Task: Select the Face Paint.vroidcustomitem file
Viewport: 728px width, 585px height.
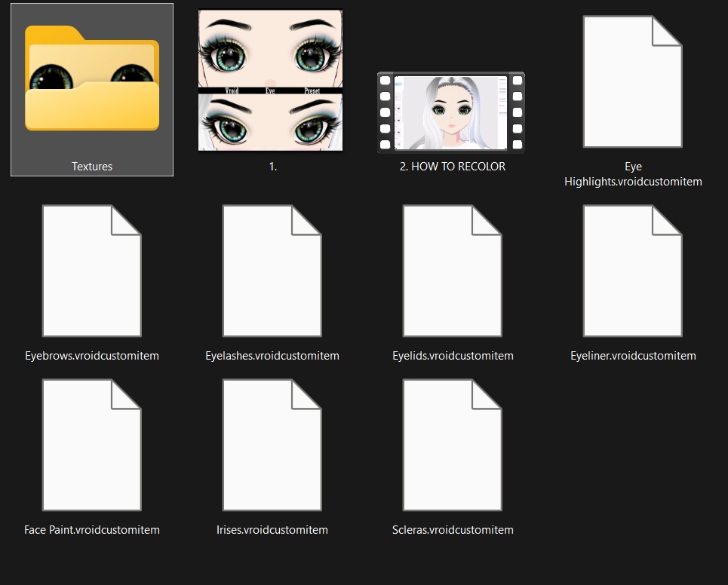Action: pos(92,444)
